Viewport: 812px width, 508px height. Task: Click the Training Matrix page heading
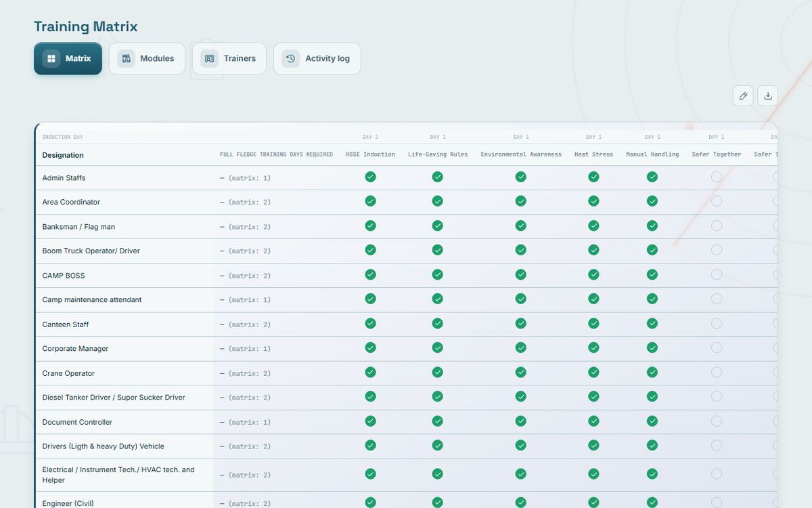click(86, 26)
